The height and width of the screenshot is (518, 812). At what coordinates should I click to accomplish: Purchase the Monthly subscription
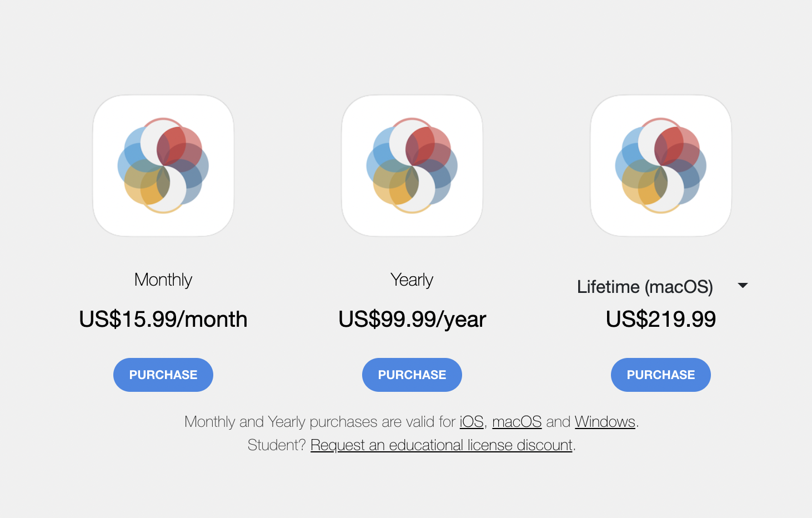(x=163, y=375)
